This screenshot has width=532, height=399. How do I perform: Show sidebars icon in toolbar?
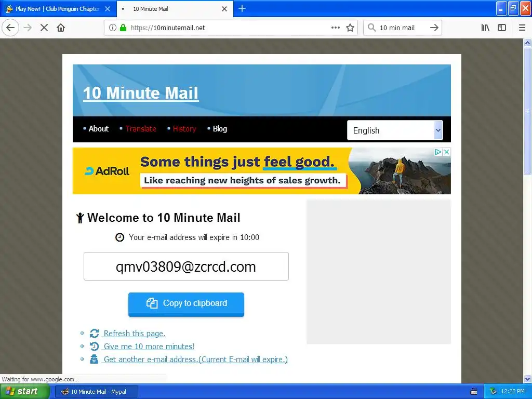[502, 28]
